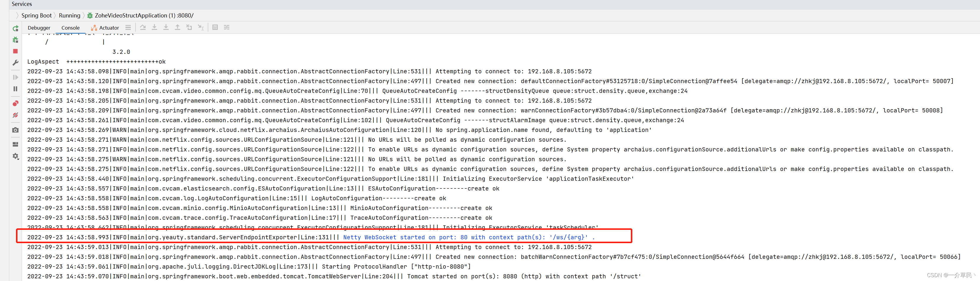Click the drop frame icon

point(189,28)
